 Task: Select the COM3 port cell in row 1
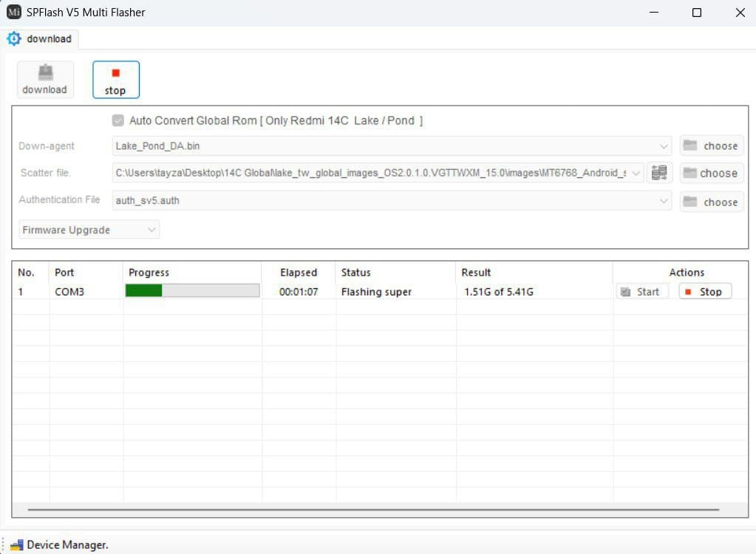click(x=69, y=292)
